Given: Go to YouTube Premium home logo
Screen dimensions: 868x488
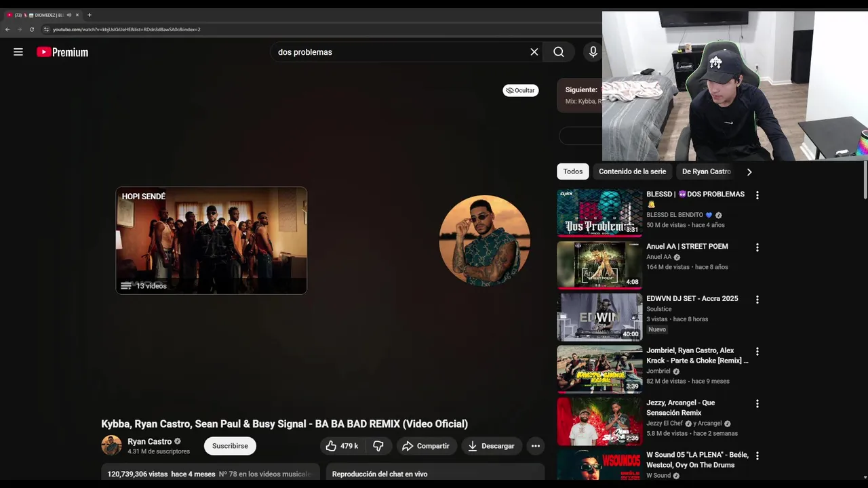Looking at the screenshot, I should coord(62,52).
